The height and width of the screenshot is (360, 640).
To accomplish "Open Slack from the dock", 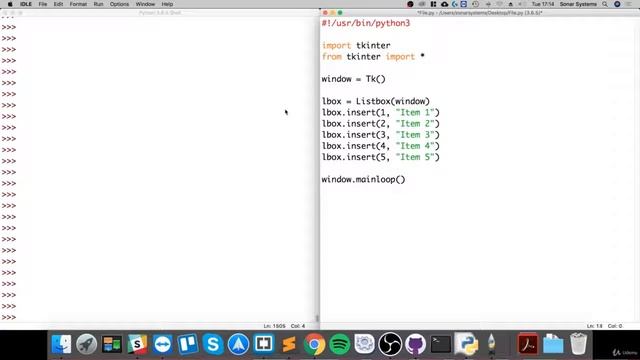I will (137, 344).
